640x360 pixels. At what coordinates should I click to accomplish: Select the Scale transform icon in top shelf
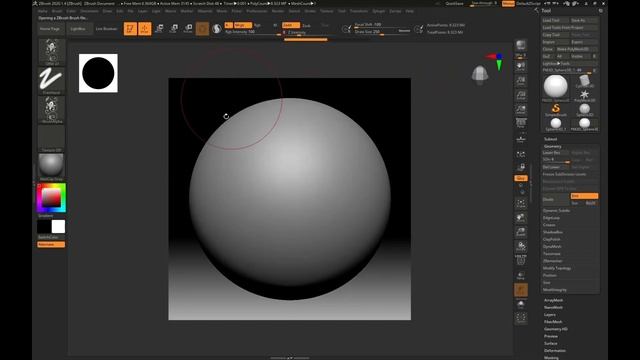[173, 29]
